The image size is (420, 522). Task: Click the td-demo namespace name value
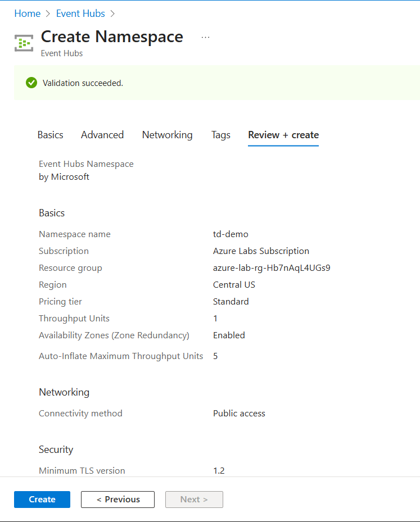[x=231, y=234]
